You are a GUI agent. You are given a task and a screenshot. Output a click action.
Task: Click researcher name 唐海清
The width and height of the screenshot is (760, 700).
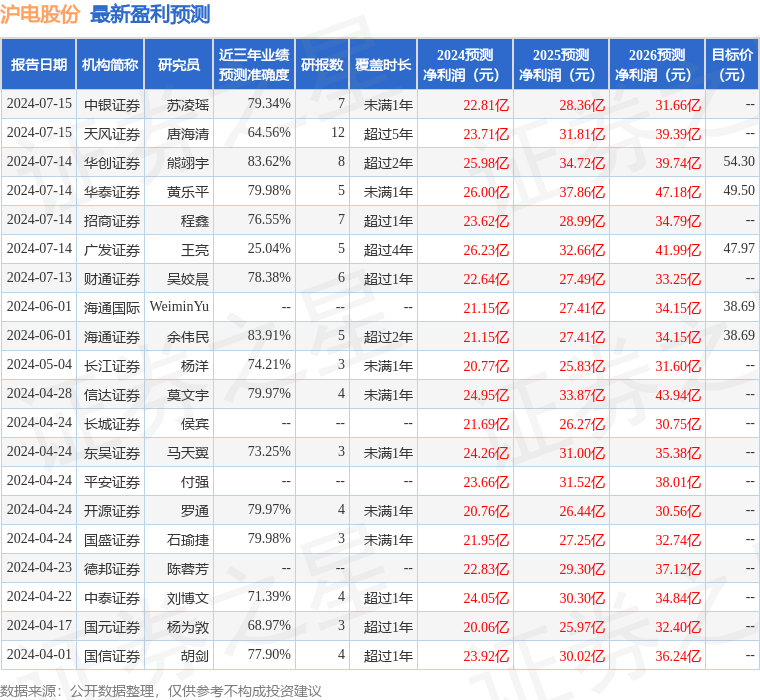coord(188,134)
